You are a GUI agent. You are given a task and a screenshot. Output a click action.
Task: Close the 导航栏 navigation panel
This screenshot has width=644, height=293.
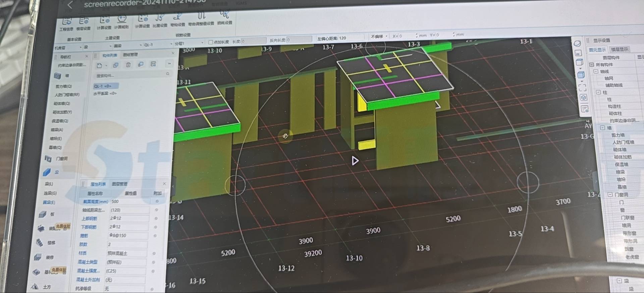point(87,56)
